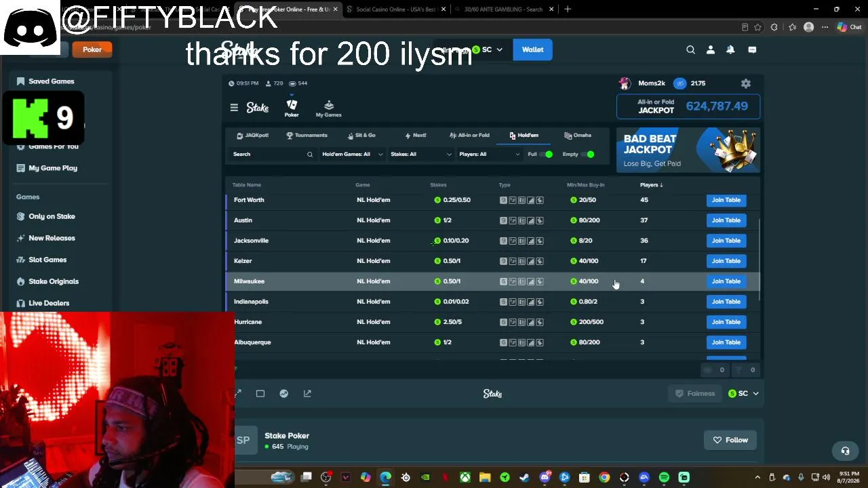Open File Explorer from the taskbar
This screenshot has width=868, height=488.
(485, 477)
